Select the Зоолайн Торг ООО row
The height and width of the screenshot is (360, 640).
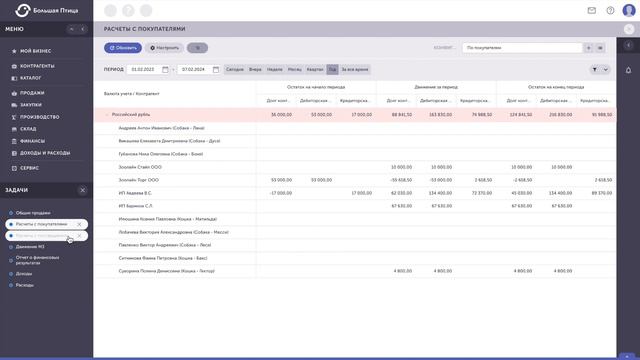(355, 180)
